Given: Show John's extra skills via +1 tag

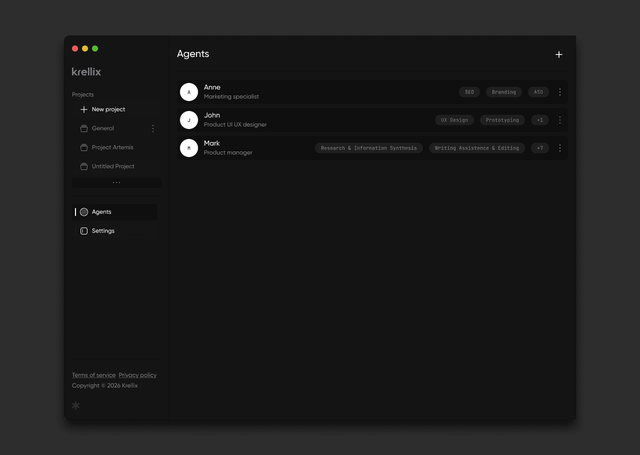Looking at the screenshot, I should [x=540, y=120].
